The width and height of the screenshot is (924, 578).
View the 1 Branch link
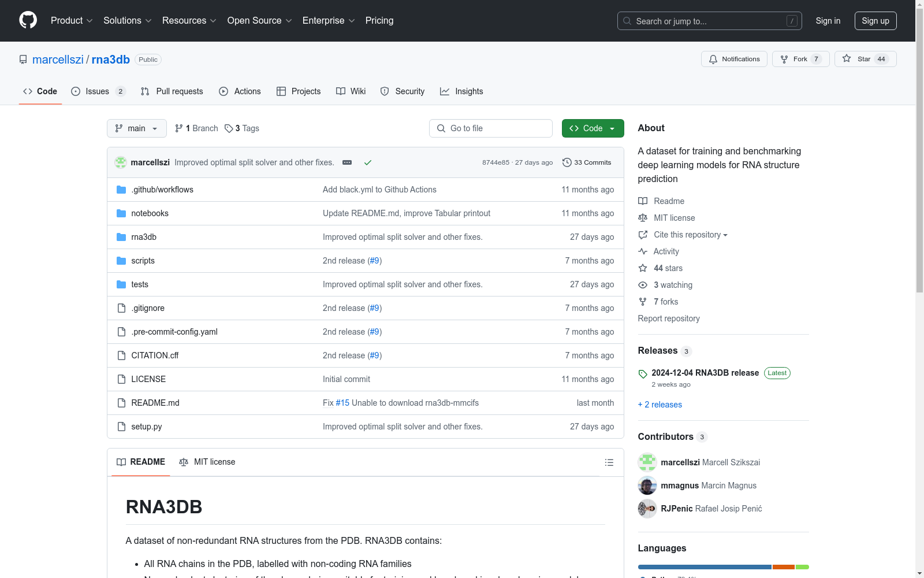[196, 128]
